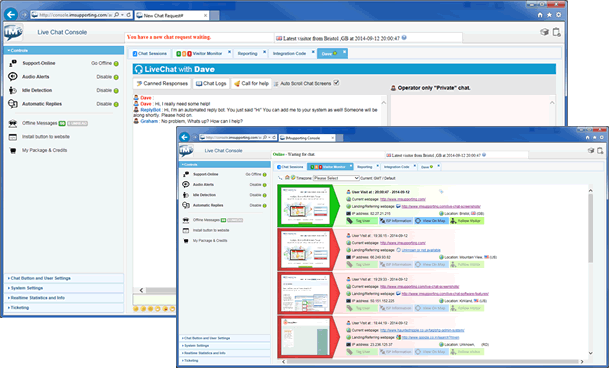Toggle Audio Alerts Disable switch in back console
609x368 pixels.
[x=116, y=77]
